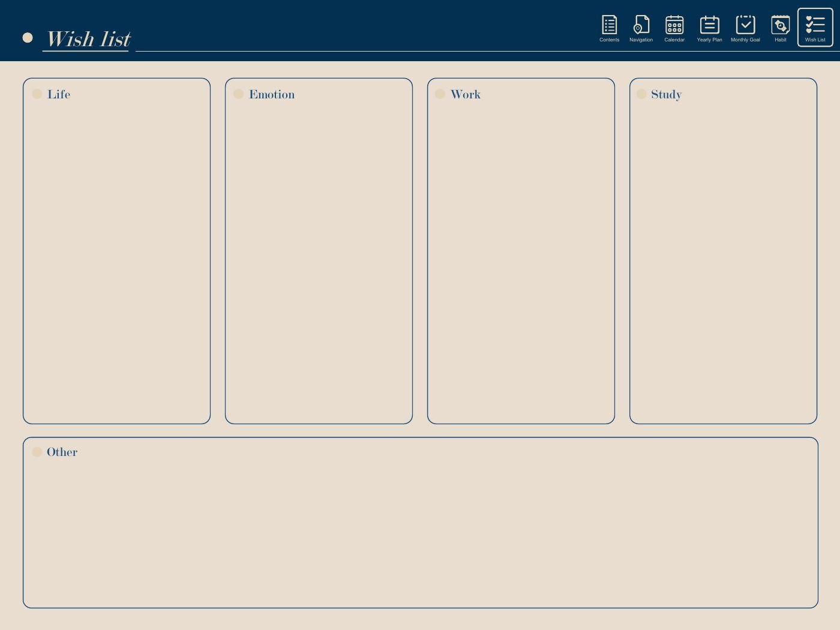Click inside the Life wish list box
Screen dimensions: 840x630
116,251
